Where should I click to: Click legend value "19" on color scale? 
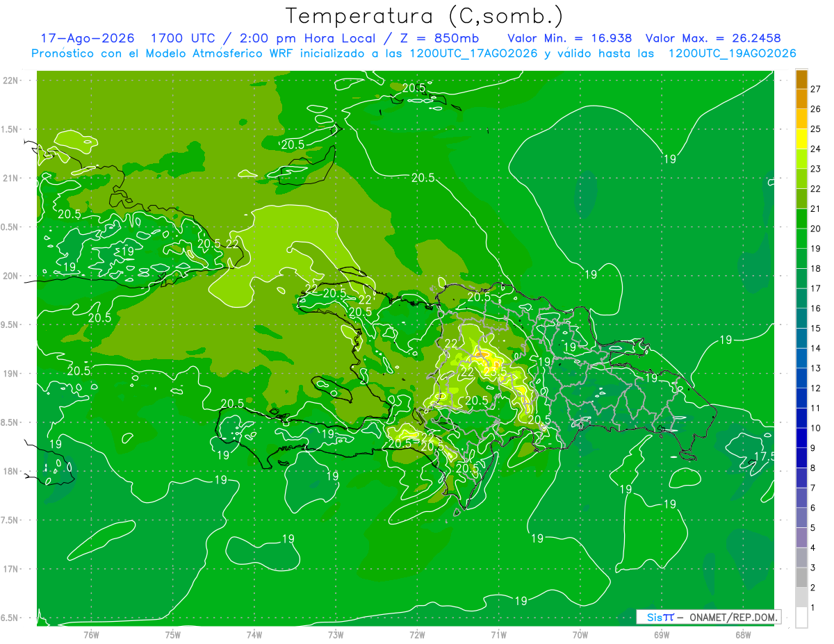coord(816,249)
